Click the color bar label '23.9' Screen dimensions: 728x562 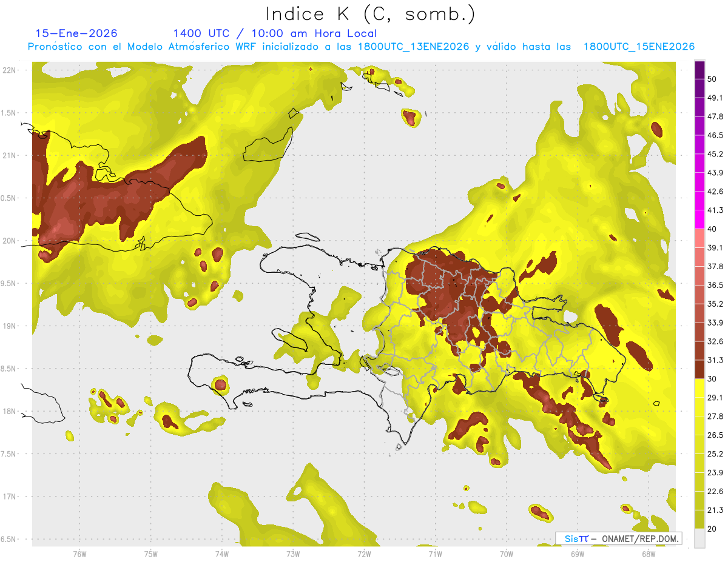click(715, 473)
